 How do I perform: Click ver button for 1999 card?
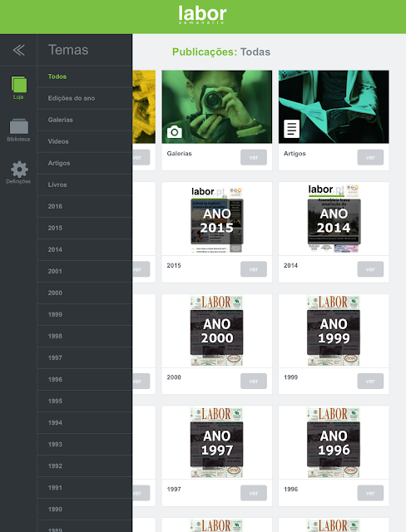click(370, 382)
